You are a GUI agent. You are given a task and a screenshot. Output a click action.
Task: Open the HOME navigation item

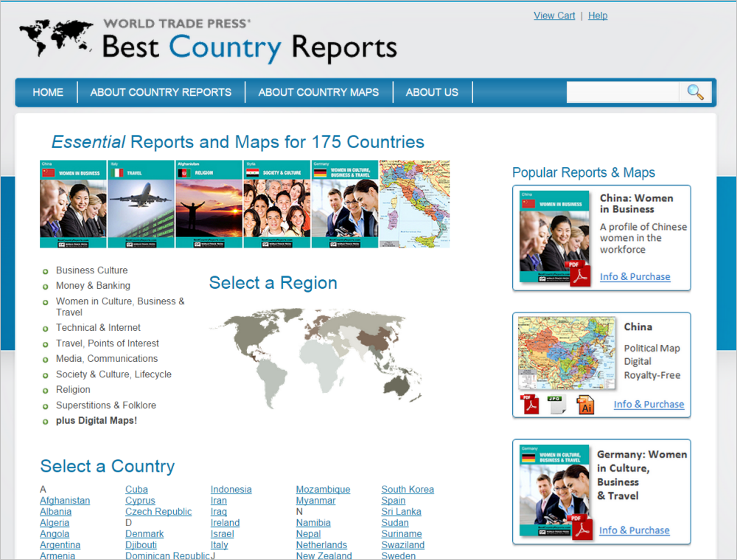48,92
